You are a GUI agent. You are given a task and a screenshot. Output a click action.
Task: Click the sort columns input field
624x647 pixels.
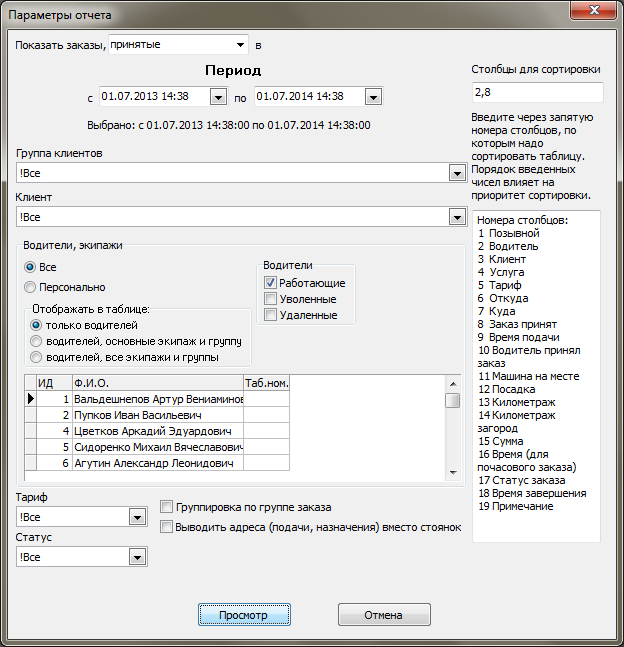[x=536, y=92]
